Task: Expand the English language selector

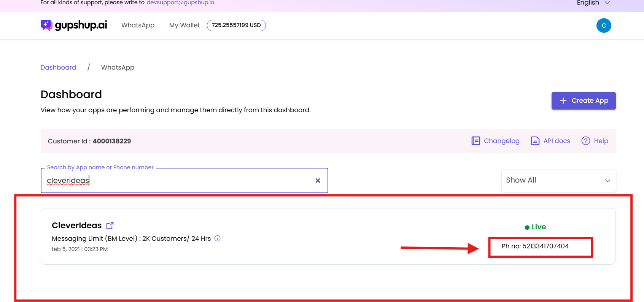Action: tap(593, 3)
